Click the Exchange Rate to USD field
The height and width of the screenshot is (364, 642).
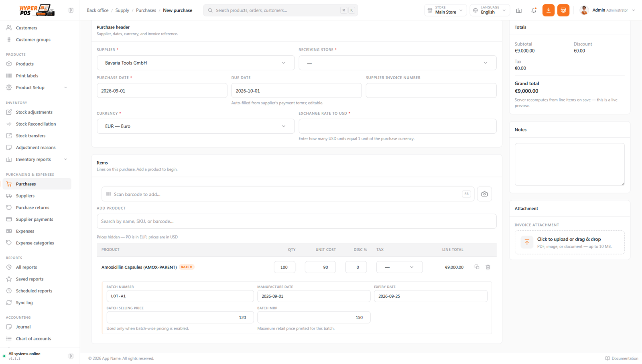point(397,126)
